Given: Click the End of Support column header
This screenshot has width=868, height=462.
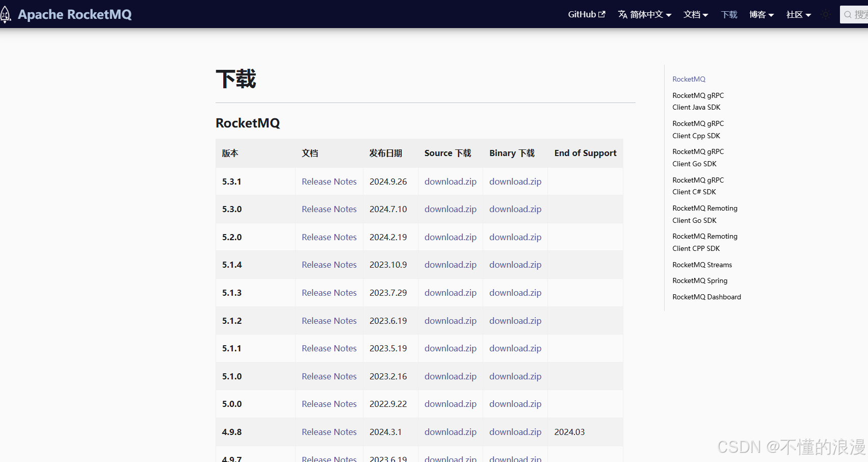Looking at the screenshot, I should [585, 153].
